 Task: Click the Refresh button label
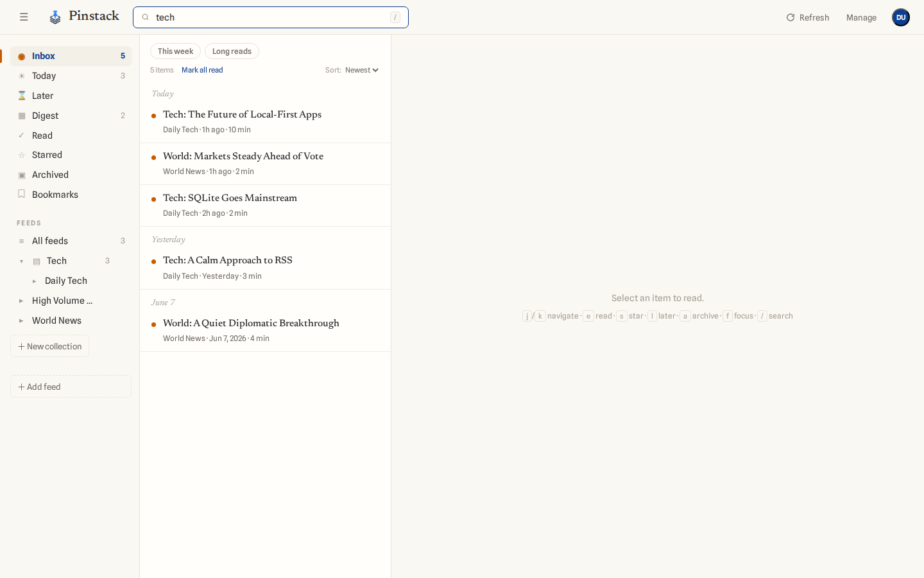click(x=814, y=17)
